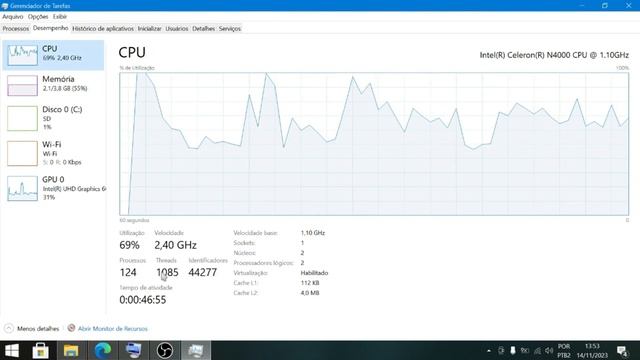Click the CPU utilization graph
640x360 pixels.
[374, 144]
